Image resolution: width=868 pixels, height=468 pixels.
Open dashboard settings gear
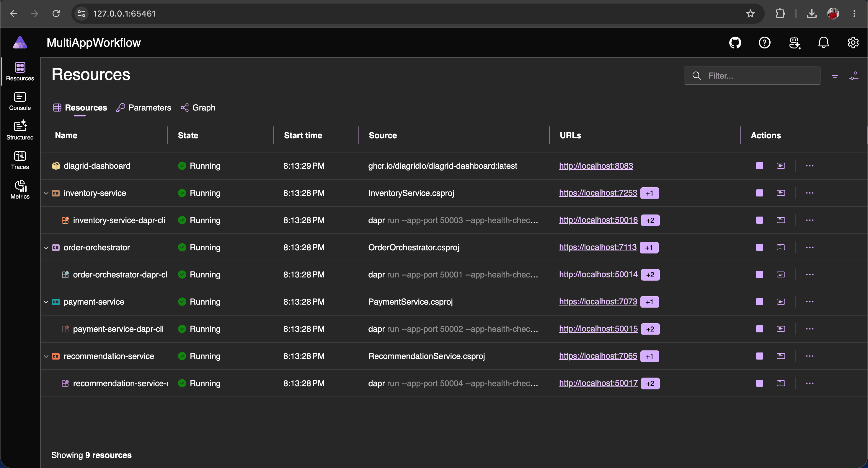coord(853,43)
